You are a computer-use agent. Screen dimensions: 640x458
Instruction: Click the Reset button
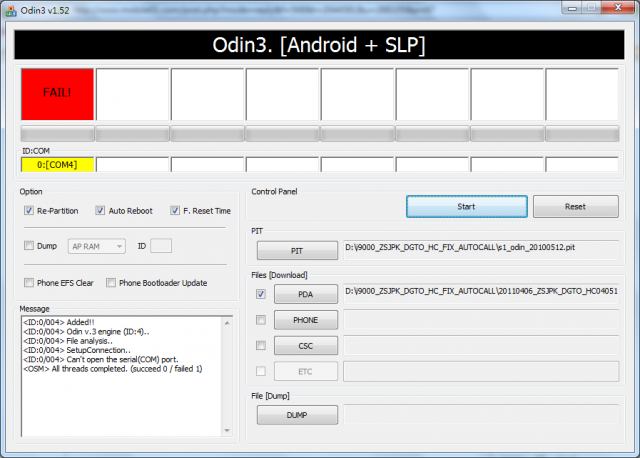pyautogui.click(x=576, y=207)
